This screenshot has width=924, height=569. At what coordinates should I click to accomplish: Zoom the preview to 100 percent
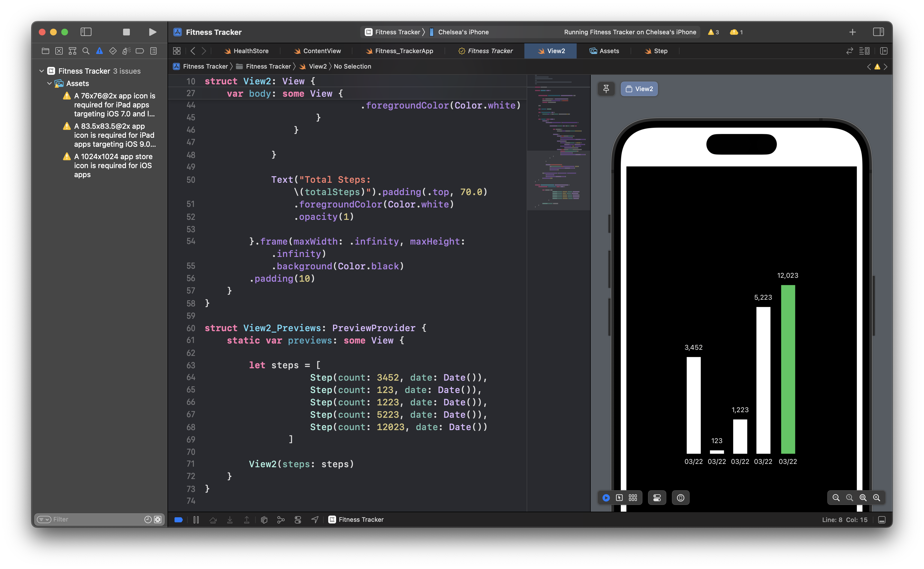point(850,498)
